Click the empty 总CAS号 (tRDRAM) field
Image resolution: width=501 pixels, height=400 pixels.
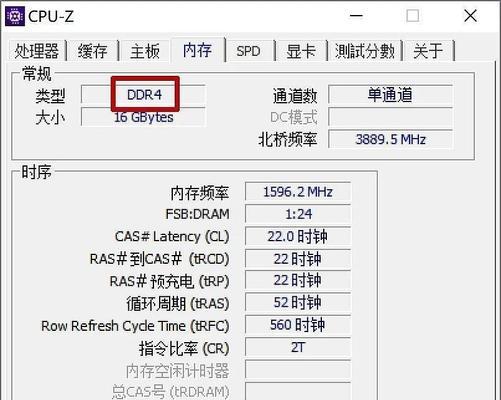point(298,391)
